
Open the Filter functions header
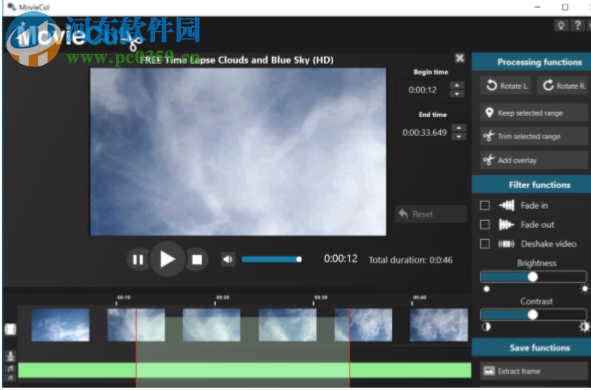point(531,185)
